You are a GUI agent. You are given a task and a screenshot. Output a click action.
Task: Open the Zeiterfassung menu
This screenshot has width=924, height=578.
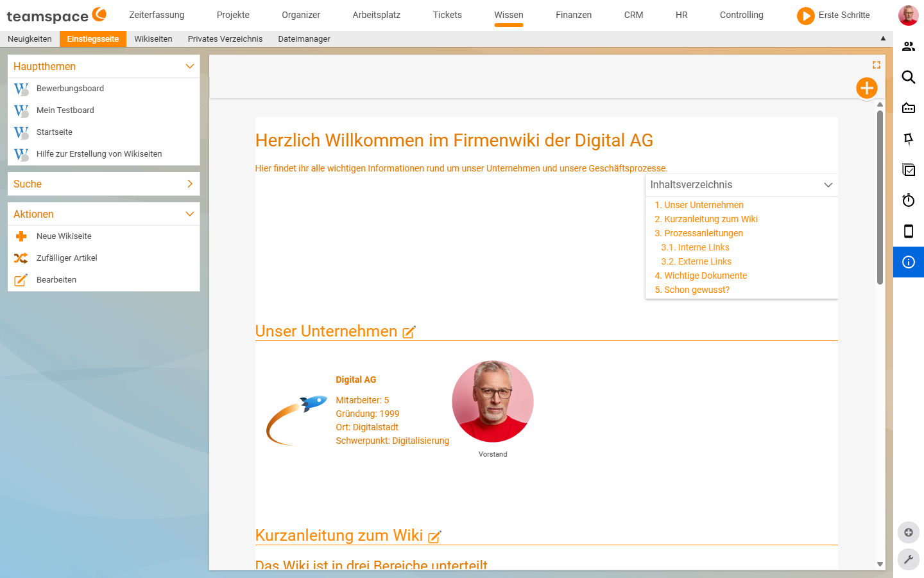[157, 15]
